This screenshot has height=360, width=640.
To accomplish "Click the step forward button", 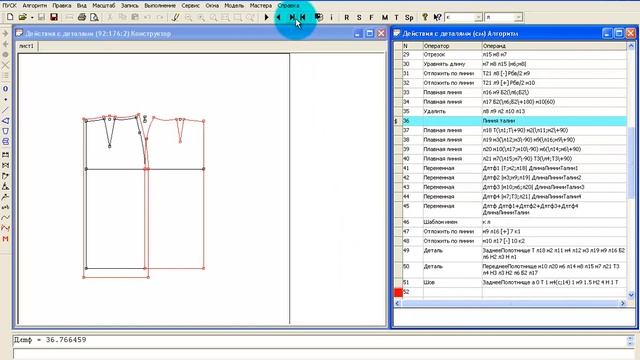I will [x=292, y=17].
